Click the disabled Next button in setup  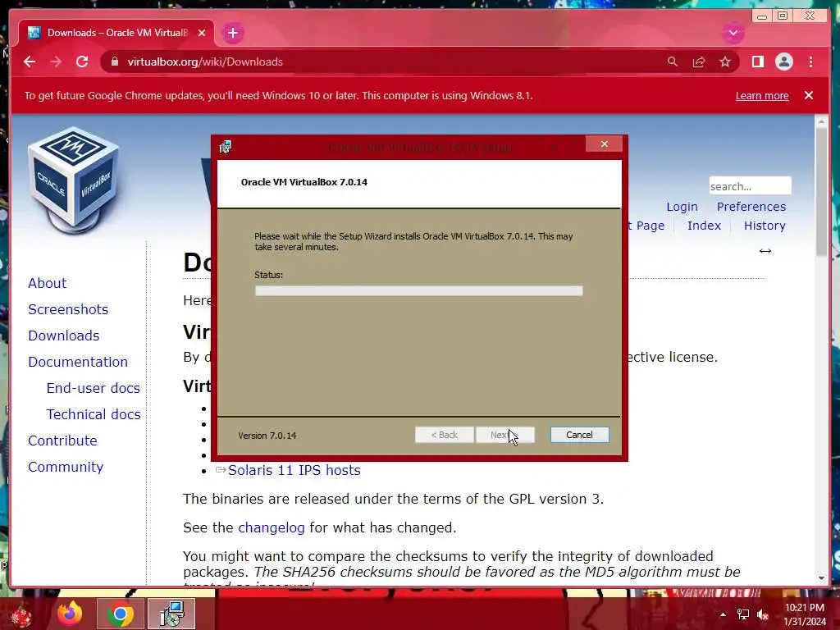[x=504, y=435]
